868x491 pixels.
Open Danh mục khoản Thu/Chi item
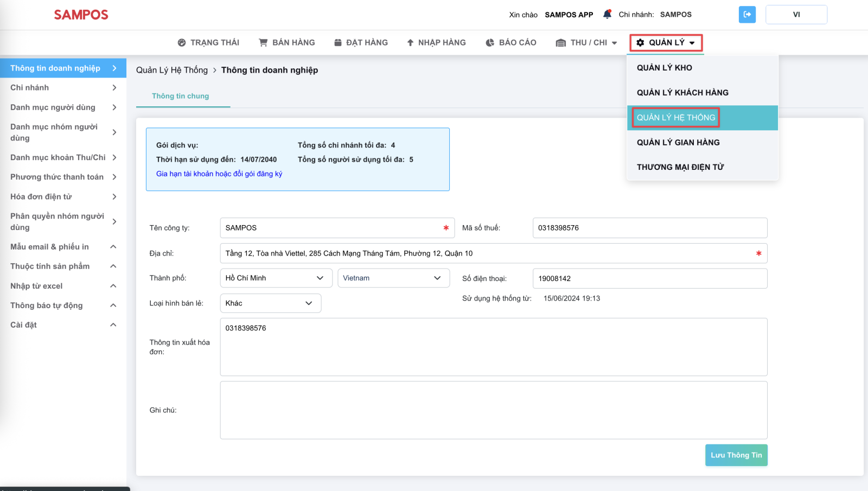pos(63,157)
